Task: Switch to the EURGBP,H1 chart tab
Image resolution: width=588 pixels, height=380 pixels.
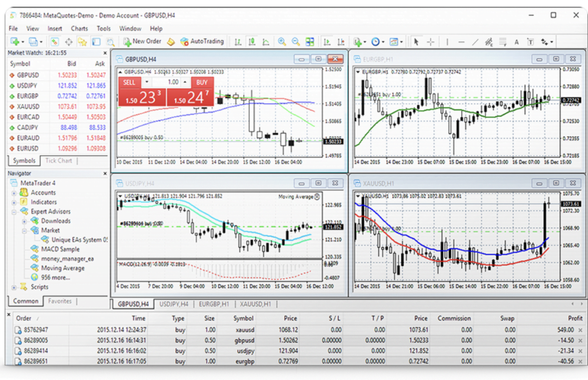Action: [214, 304]
